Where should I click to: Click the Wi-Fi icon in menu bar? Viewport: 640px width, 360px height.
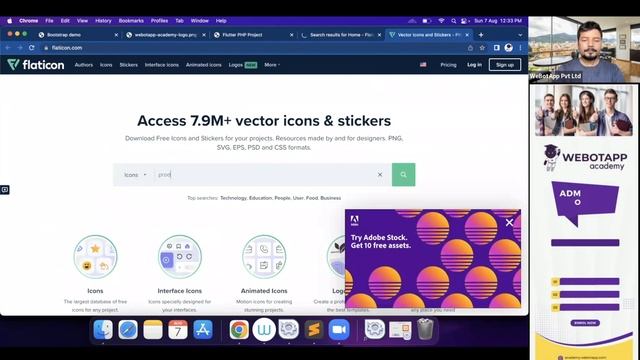coord(441,21)
